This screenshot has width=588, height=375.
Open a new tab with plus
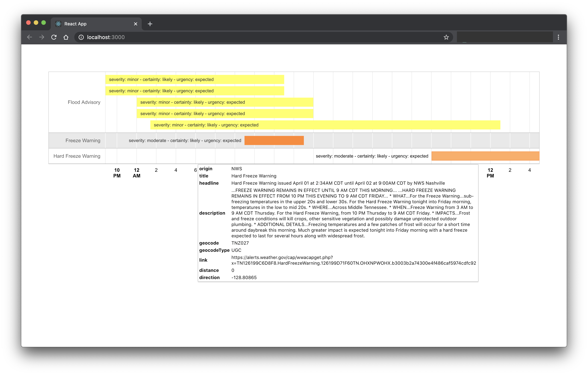pyautogui.click(x=150, y=24)
